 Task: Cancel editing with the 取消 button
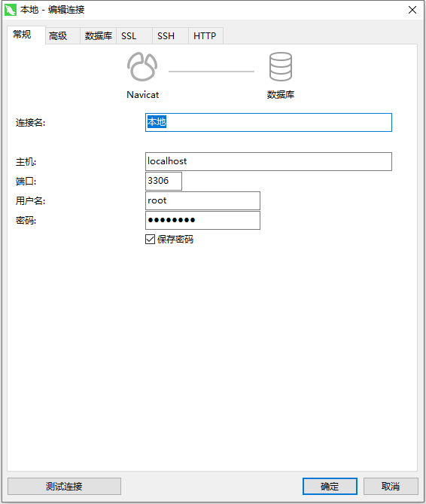[391, 486]
